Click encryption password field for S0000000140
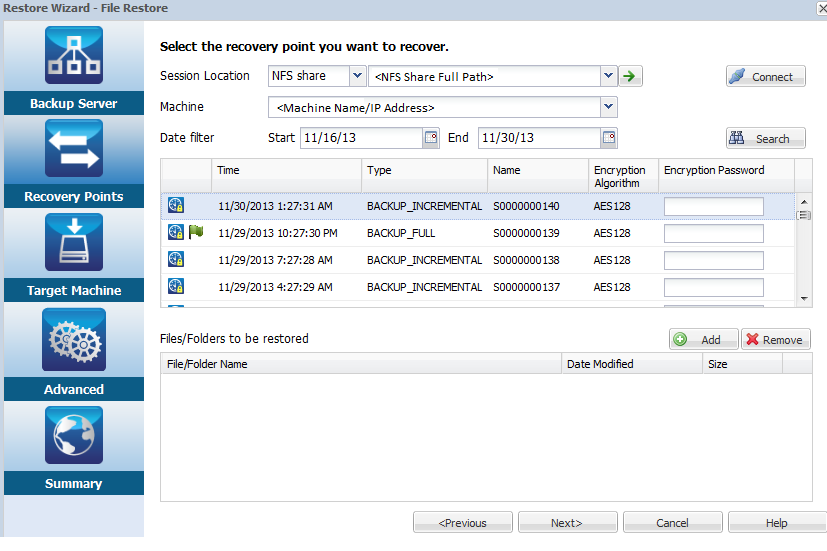 (713, 207)
